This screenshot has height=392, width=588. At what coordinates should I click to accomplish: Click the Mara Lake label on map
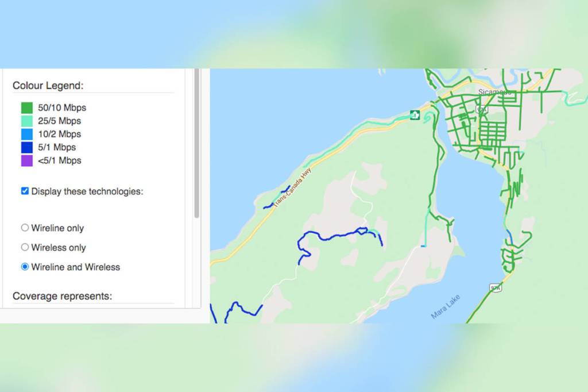point(446,308)
